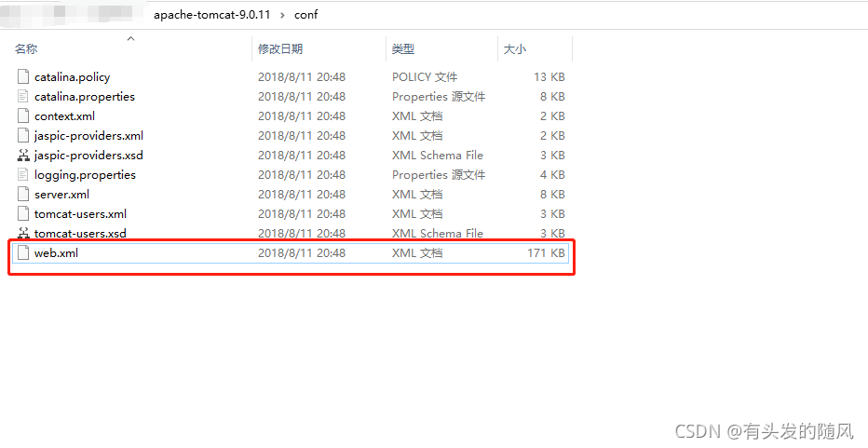Click the tomcat-users.xsd schema icon
The width and height of the screenshot is (868, 448).
pos(23,233)
